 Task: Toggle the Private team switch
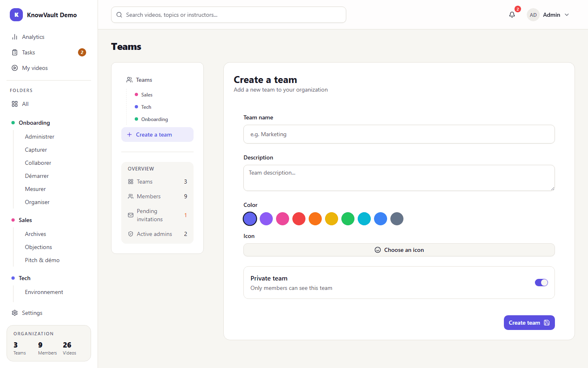(x=541, y=283)
